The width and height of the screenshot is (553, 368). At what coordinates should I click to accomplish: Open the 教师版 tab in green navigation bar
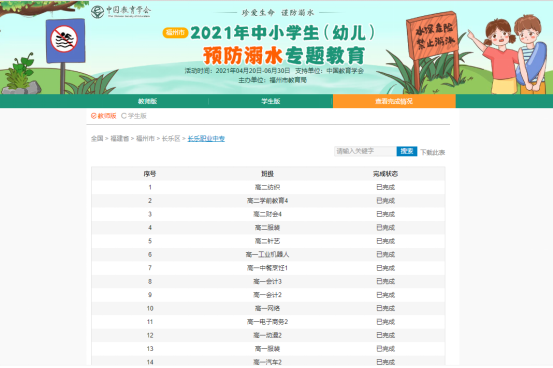(147, 101)
